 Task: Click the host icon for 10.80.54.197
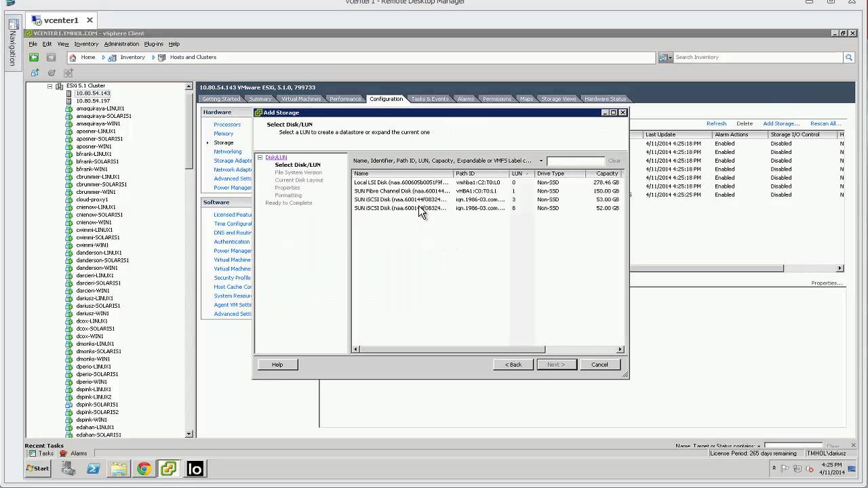pos(69,101)
